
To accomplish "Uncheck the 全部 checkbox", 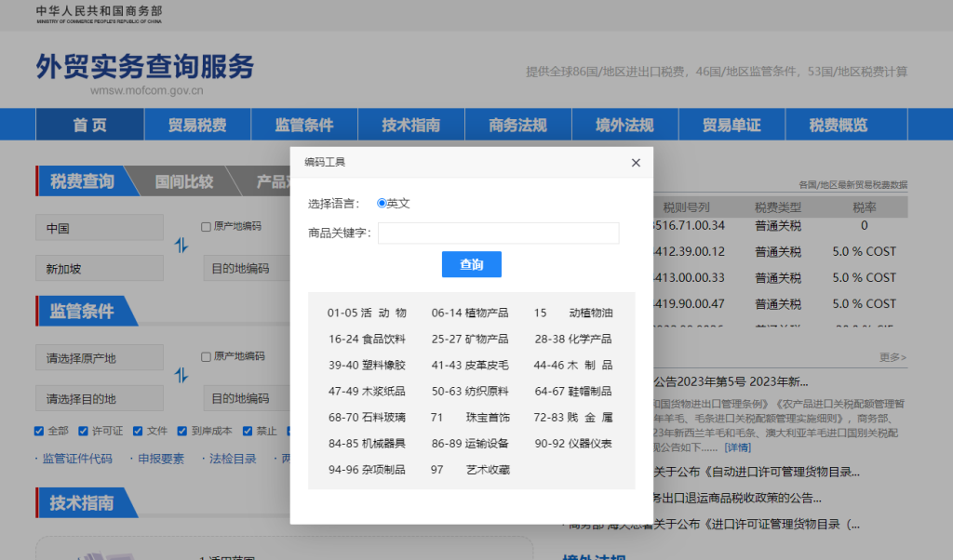I will (39, 431).
